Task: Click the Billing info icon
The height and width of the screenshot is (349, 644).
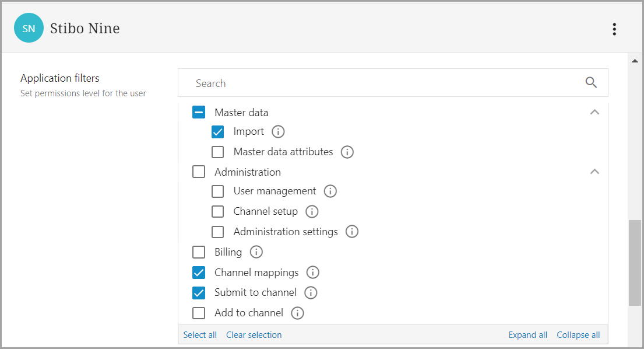Action: point(256,252)
